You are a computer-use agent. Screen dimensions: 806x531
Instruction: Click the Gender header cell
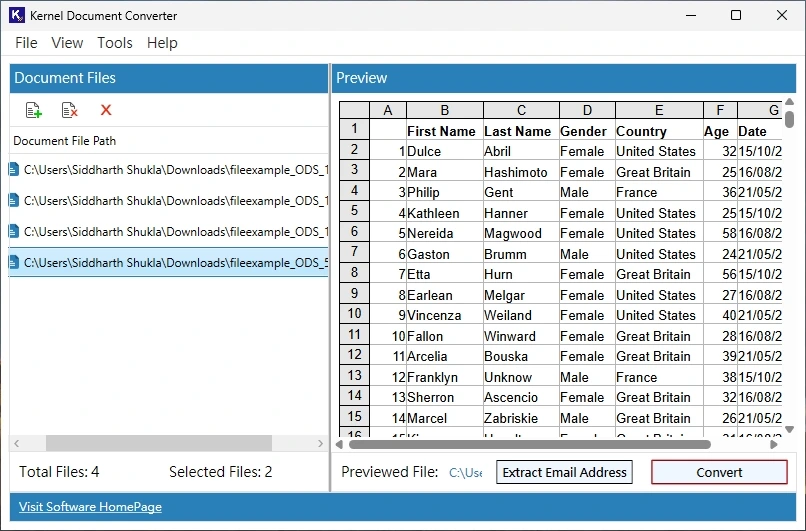pos(587,131)
